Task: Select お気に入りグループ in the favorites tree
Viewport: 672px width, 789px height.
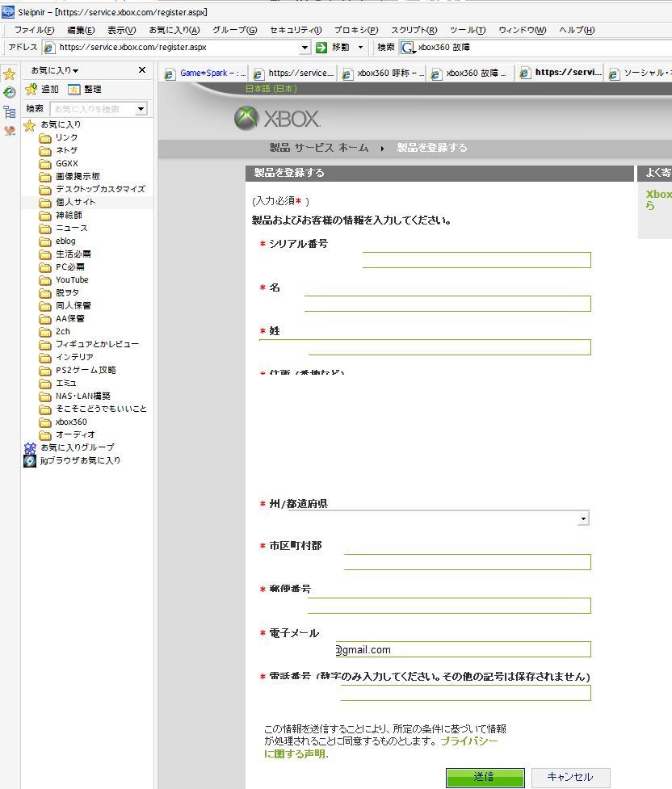Action: point(77,447)
